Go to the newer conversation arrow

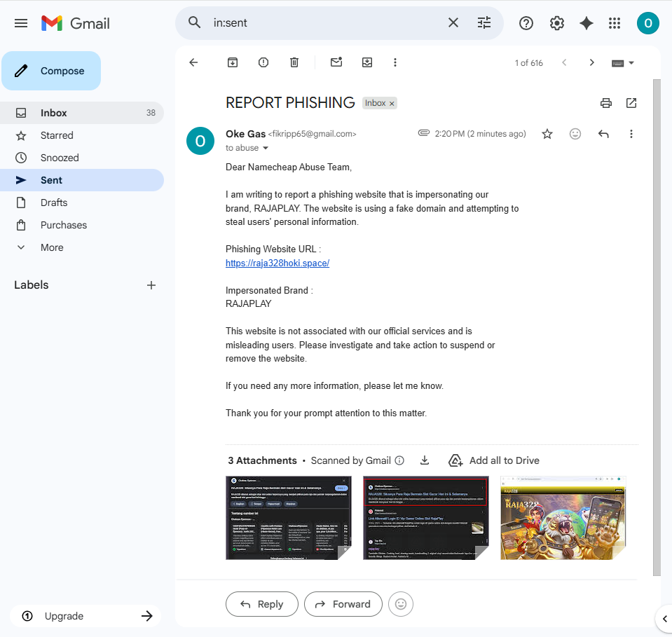point(564,62)
